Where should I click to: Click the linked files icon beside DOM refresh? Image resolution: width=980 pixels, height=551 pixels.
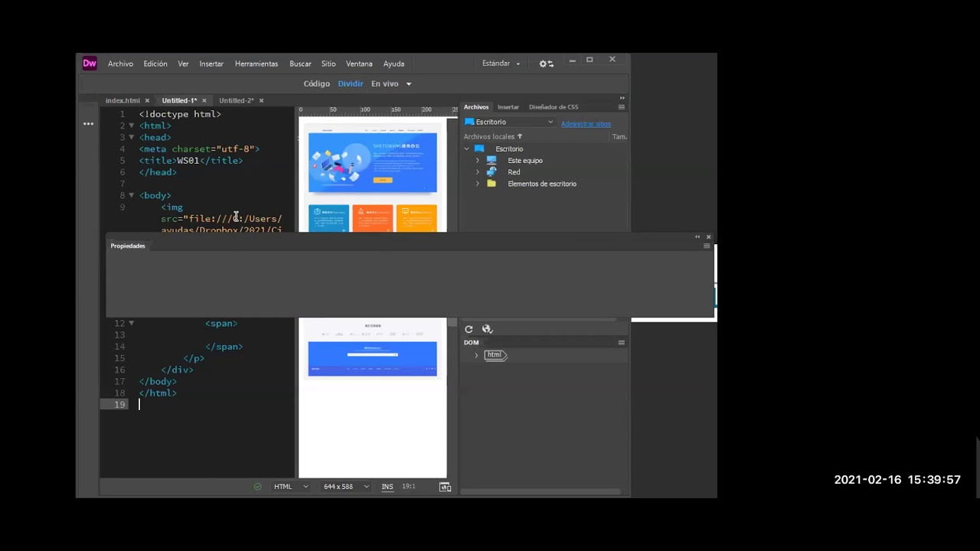pyautogui.click(x=487, y=329)
